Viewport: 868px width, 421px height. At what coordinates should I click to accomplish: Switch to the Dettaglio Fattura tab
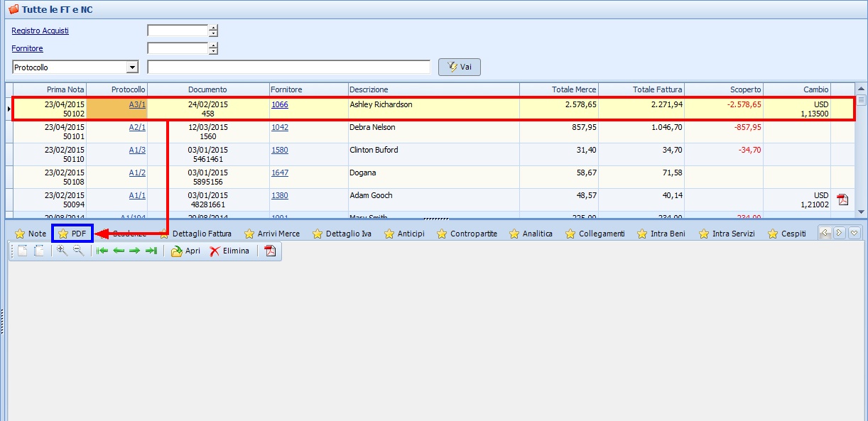pos(195,234)
